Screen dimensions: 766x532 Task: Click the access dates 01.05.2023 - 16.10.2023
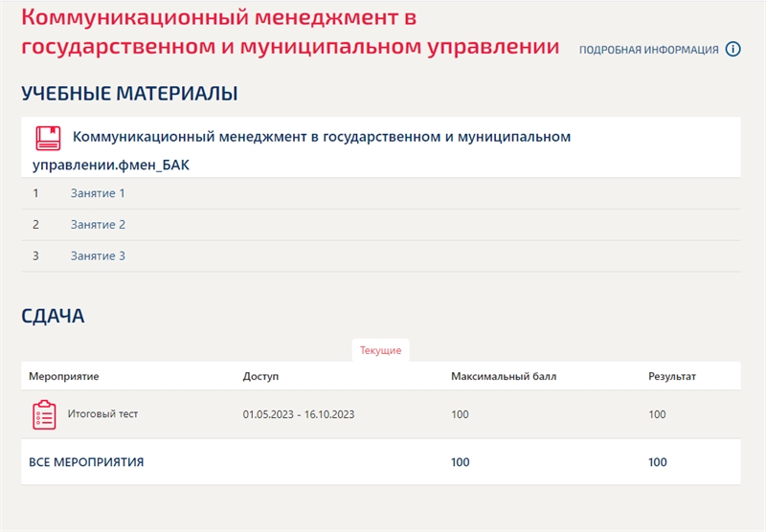click(299, 414)
